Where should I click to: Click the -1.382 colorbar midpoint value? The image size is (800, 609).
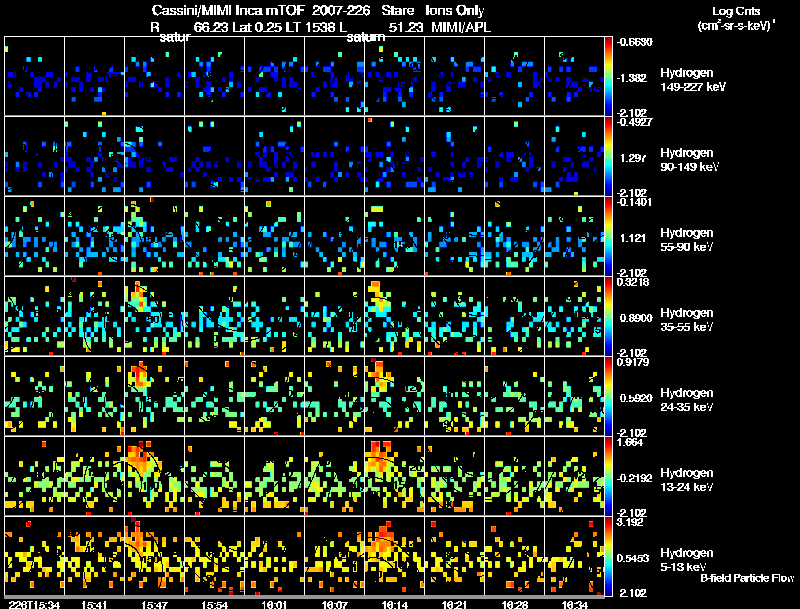[632, 78]
